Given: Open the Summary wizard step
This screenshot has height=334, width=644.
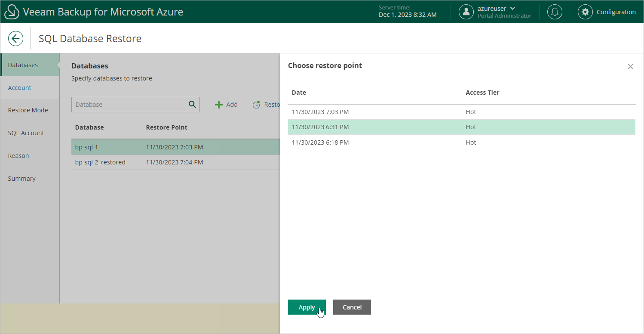Looking at the screenshot, I should coord(30,179).
